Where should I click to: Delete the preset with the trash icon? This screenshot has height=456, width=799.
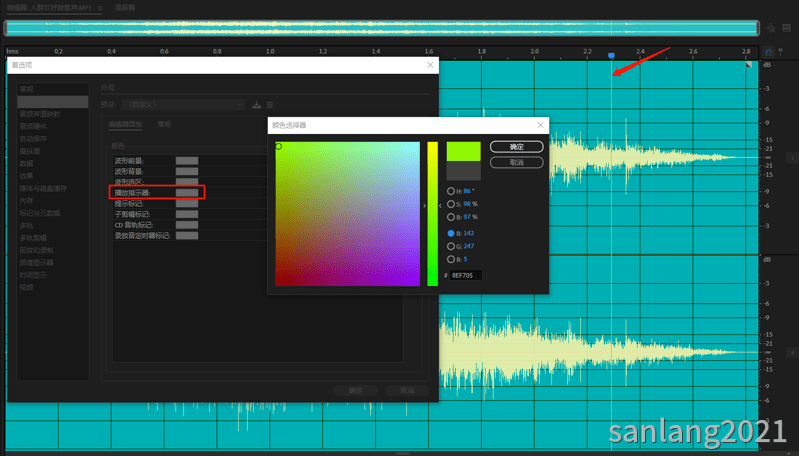(x=270, y=104)
